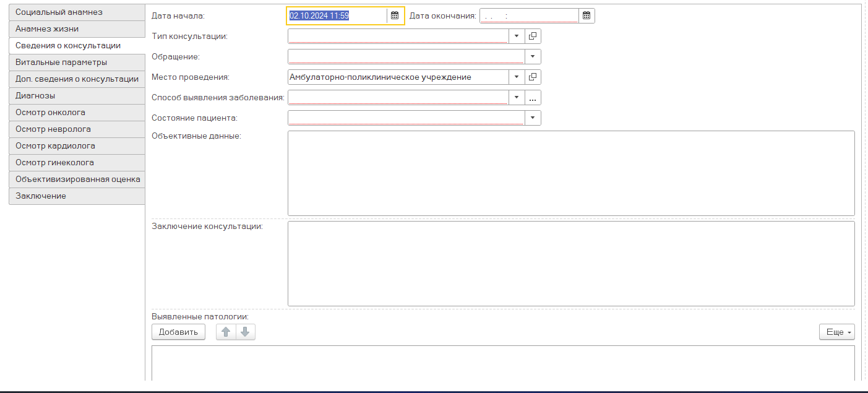Click the Заключение консультации text area

click(570, 264)
